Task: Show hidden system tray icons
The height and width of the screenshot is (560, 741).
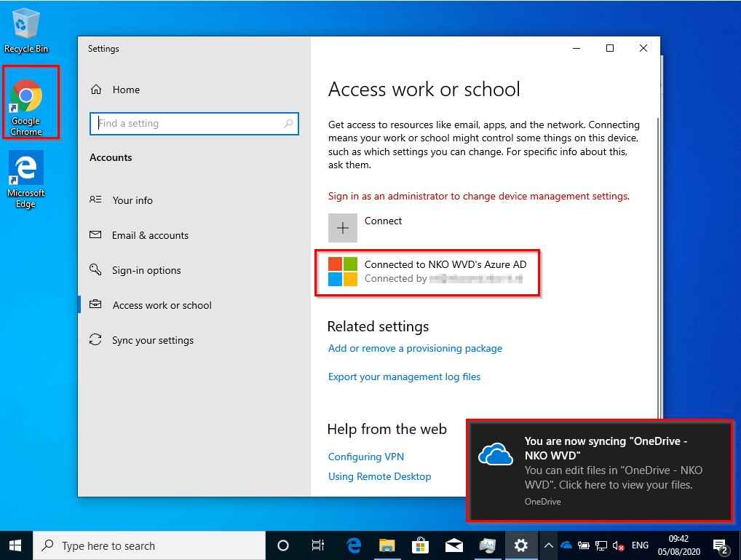Action: pyautogui.click(x=548, y=546)
